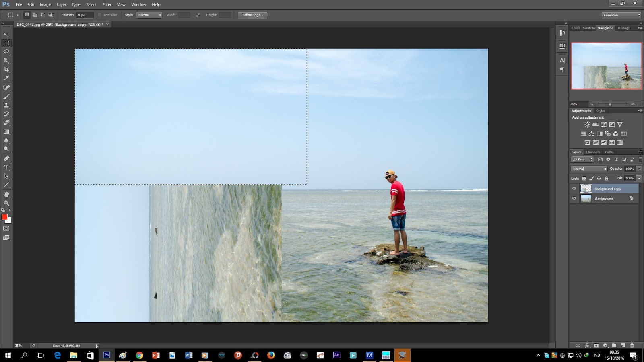Select the Eyedropper tool
Viewport: 644px width, 362px height.
6,78
